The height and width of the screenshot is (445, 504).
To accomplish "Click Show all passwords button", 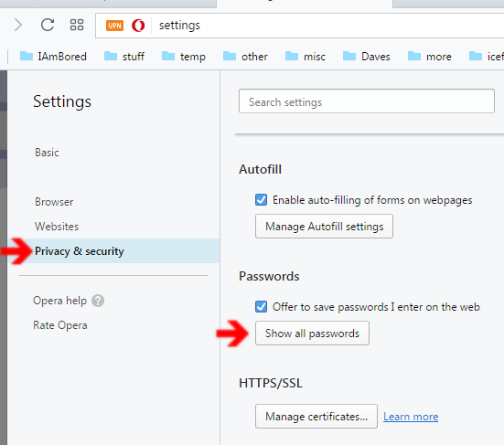I will point(312,334).
